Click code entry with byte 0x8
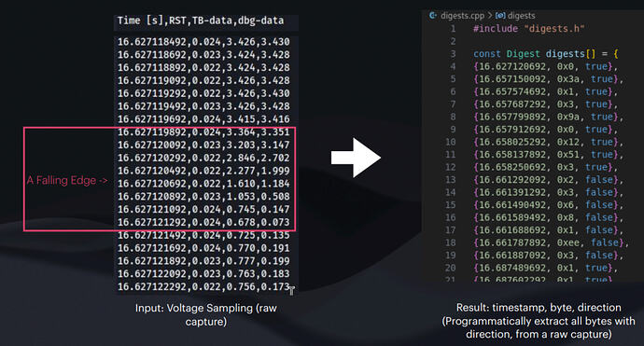Image resolution: width=644 pixels, height=346 pixels. point(548,217)
